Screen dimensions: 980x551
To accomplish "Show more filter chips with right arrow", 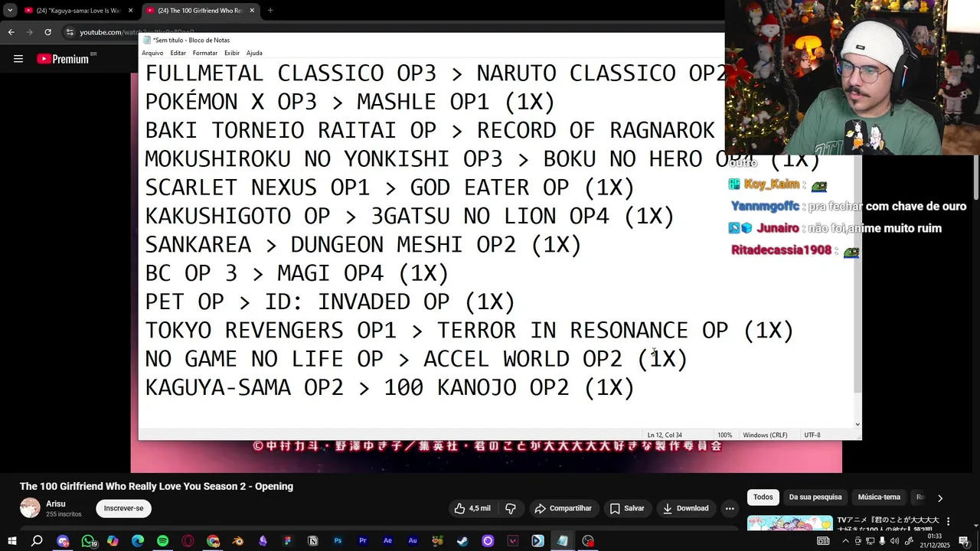I will pos(940,498).
